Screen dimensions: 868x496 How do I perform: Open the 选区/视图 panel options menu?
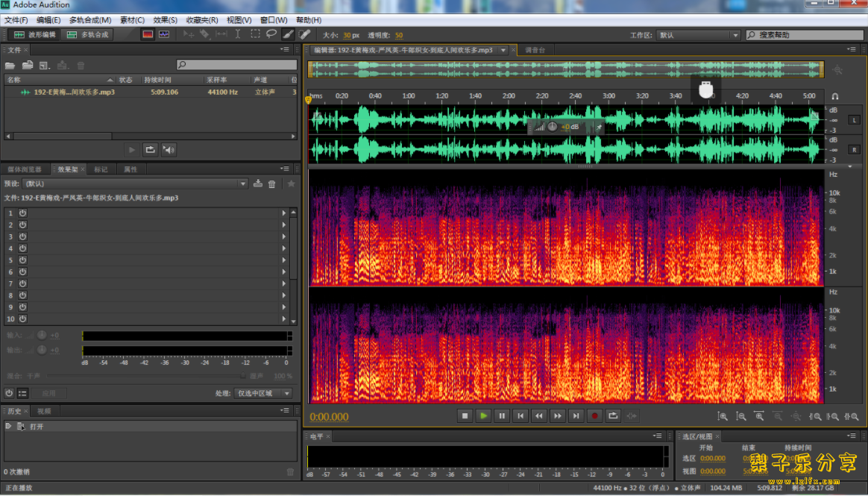(x=852, y=436)
